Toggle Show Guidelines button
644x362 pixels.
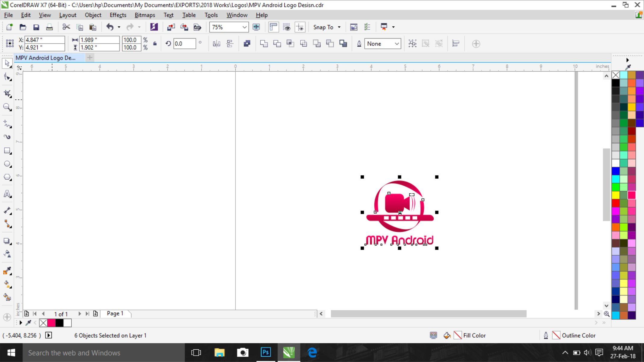(300, 27)
